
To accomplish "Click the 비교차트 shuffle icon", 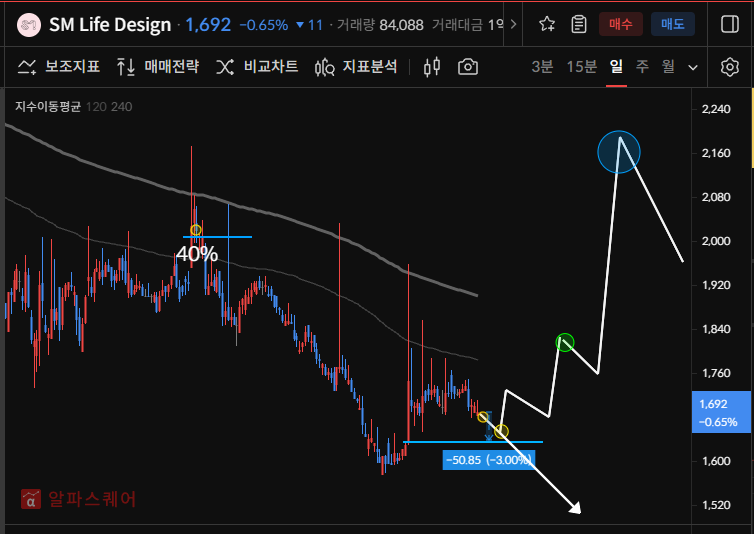I will [x=225, y=67].
